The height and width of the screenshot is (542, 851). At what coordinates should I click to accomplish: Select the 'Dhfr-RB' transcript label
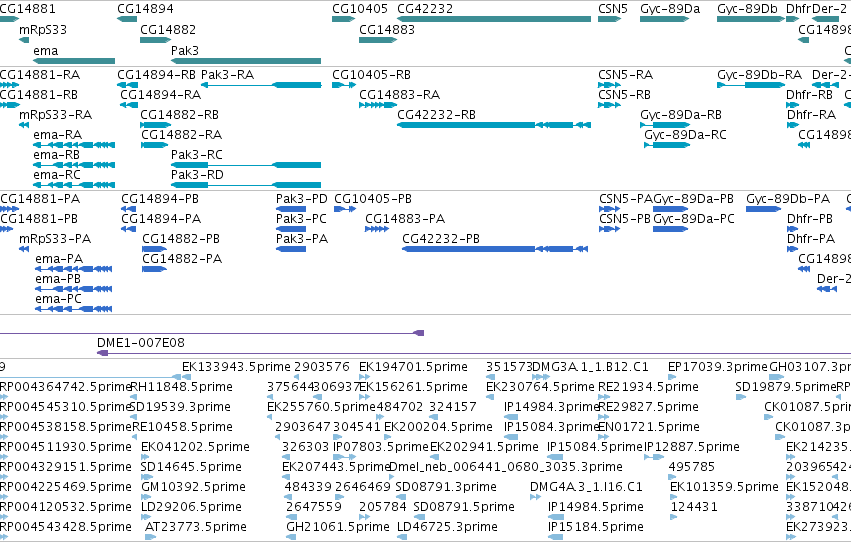809,95
